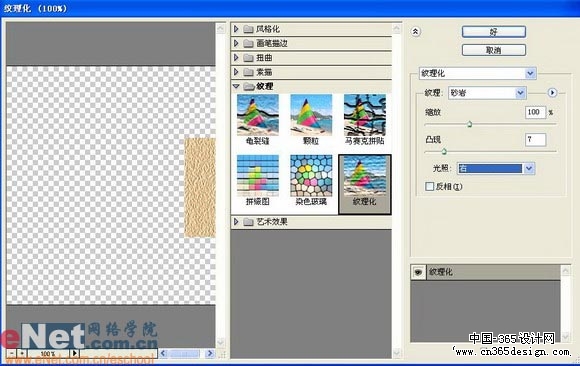580x366 pixels.
Task: Select the 染色玻璃 filter thumbnail
Action: [311, 176]
